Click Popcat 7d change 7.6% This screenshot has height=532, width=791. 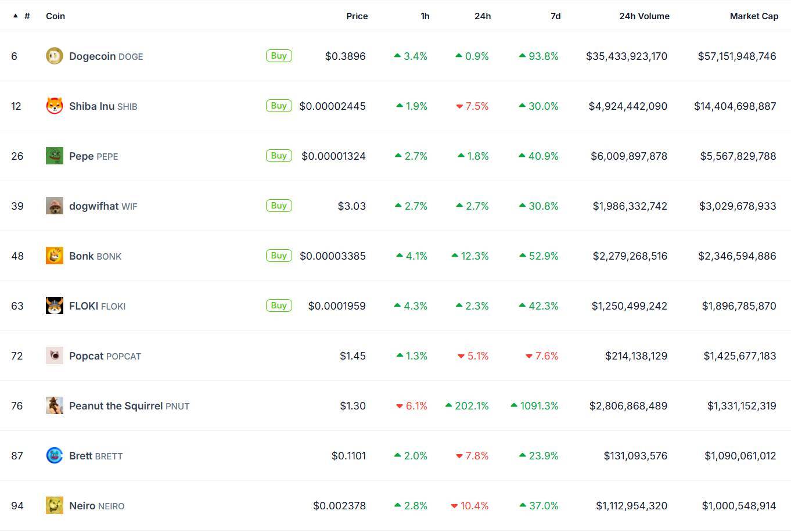pyautogui.click(x=542, y=356)
